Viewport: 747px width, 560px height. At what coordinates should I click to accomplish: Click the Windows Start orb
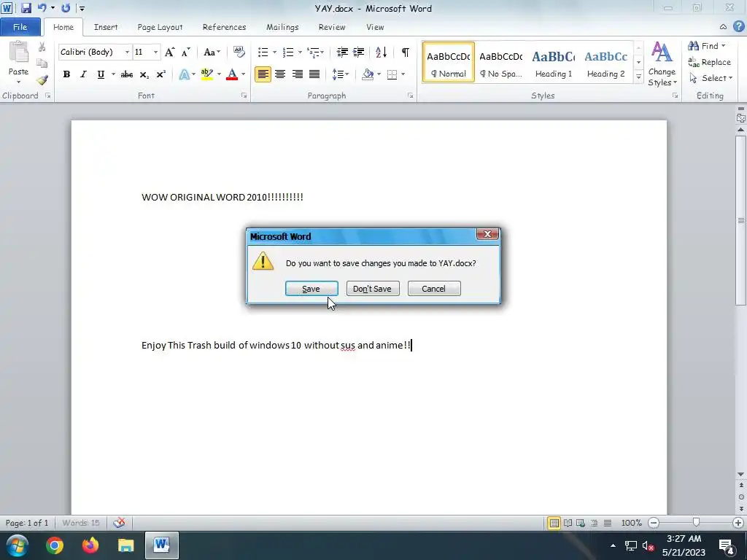click(x=18, y=545)
